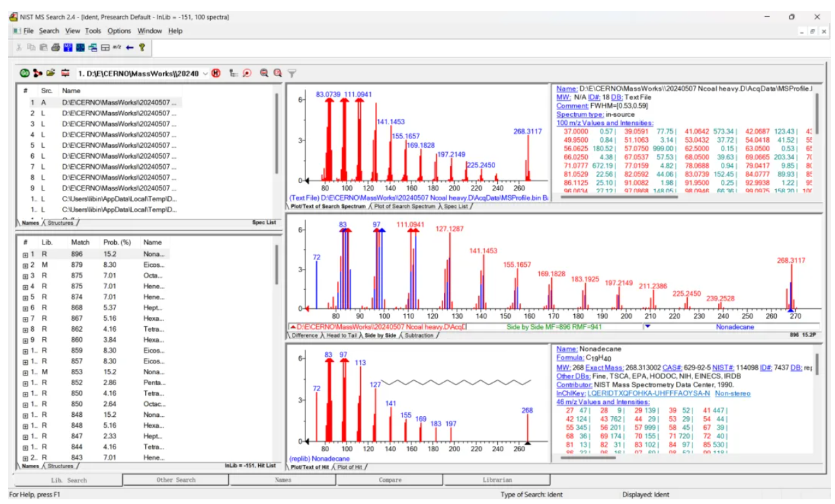835x504 pixels.
Task: Click the red circled H icon
Action: coord(216,73)
